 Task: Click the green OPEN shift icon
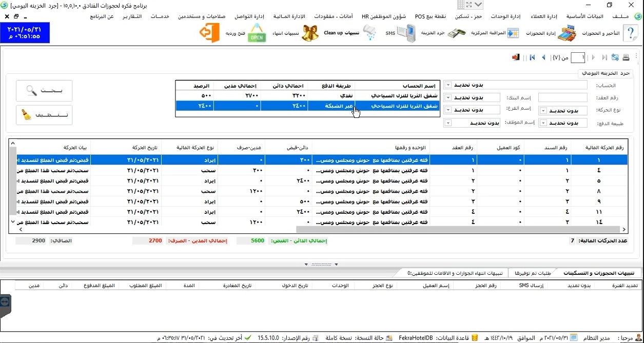pyautogui.click(x=257, y=33)
